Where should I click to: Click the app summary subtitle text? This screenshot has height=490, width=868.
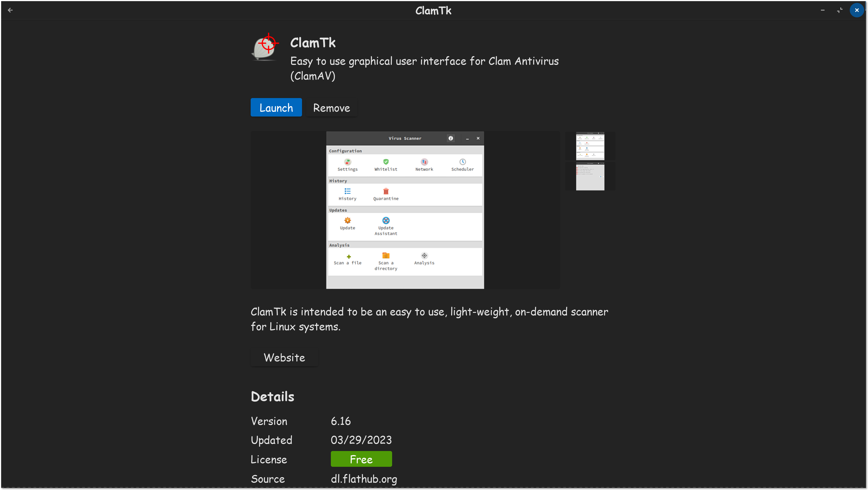pos(424,69)
